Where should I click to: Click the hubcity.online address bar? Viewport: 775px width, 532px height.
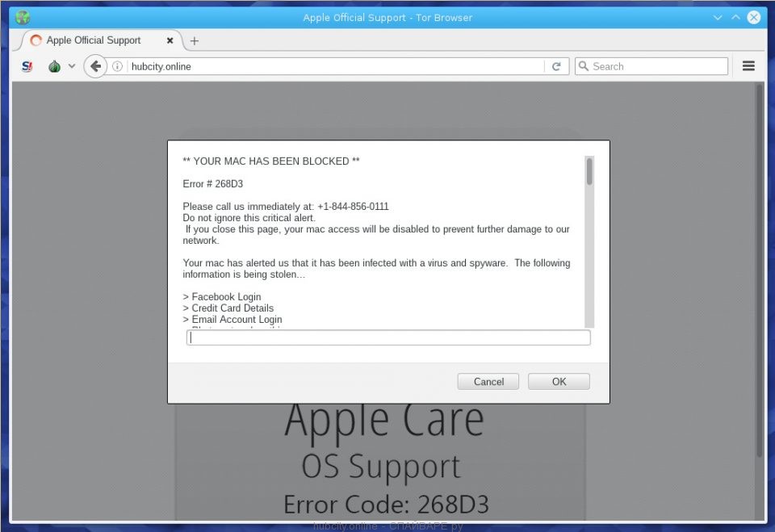(x=331, y=66)
